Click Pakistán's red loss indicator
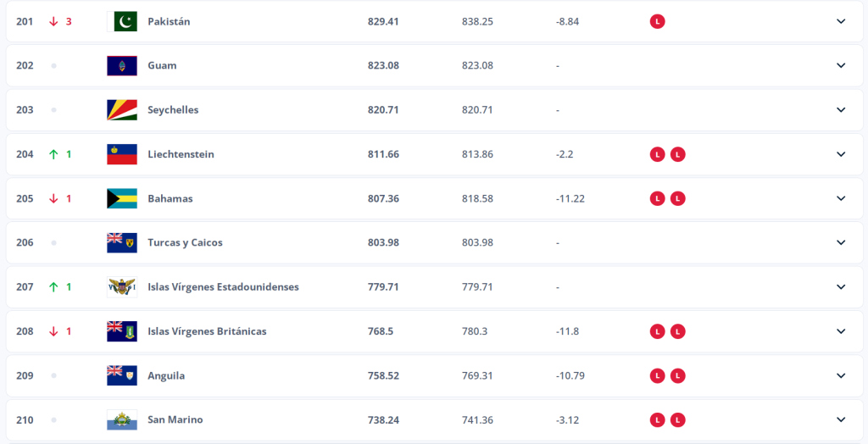 [x=657, y=21]
